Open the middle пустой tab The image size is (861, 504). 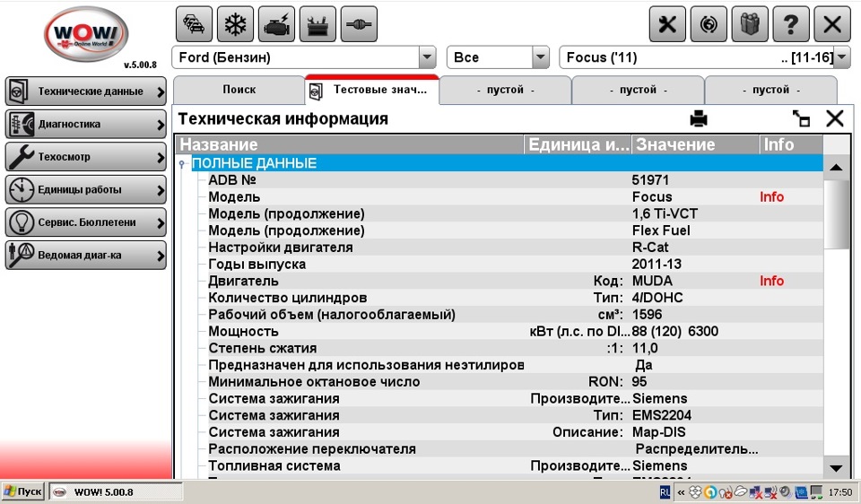point(638,90)
